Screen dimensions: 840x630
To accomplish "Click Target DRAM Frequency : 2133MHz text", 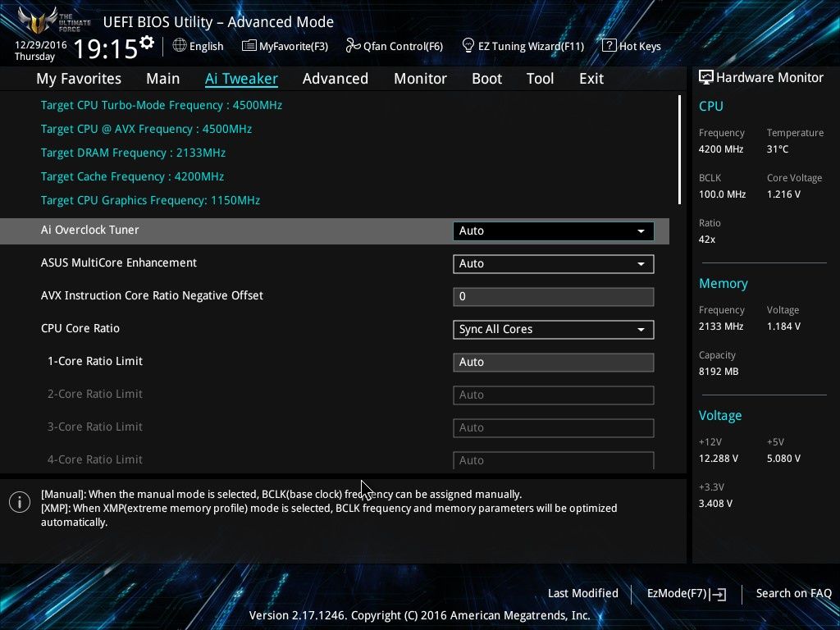I will coord(134,153).
